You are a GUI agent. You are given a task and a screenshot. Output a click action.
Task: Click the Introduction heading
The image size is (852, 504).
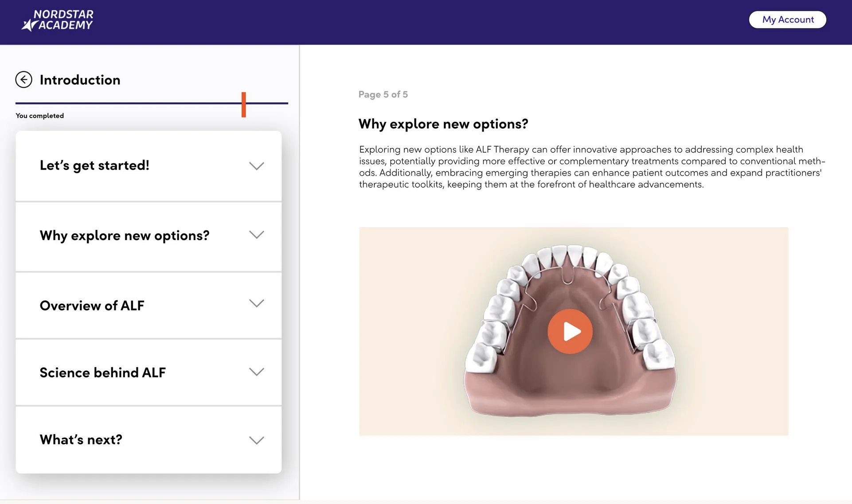80,80
